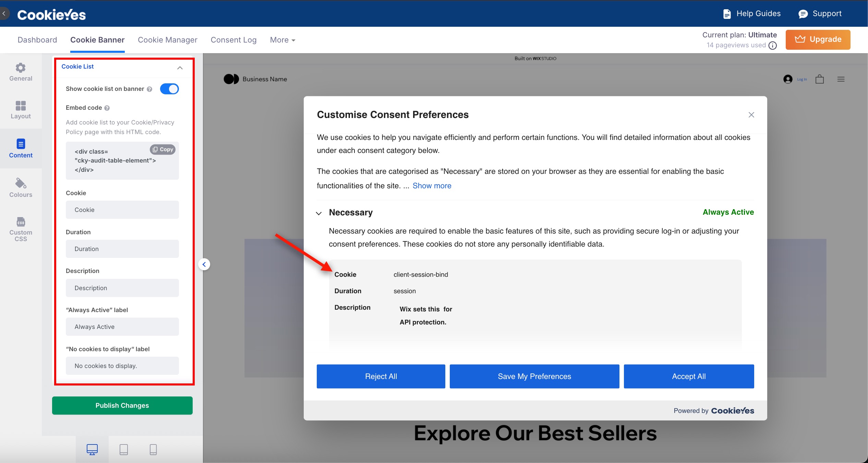Collapse the Cookie List section

coord(180,68)
